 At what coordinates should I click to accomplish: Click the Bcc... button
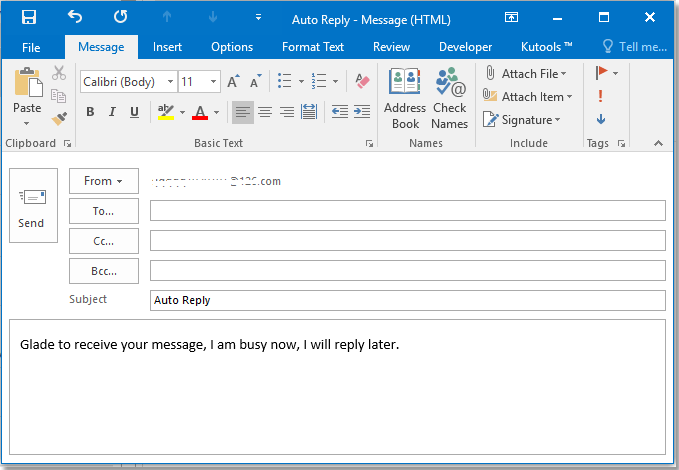pyautogui.click(x=103, y=270)
